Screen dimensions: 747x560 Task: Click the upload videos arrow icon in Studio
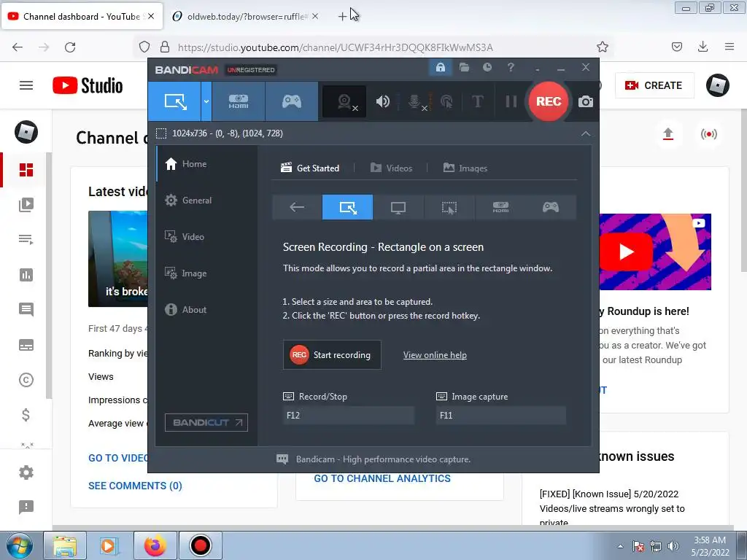pyautogui.click(x=668, y=134)
